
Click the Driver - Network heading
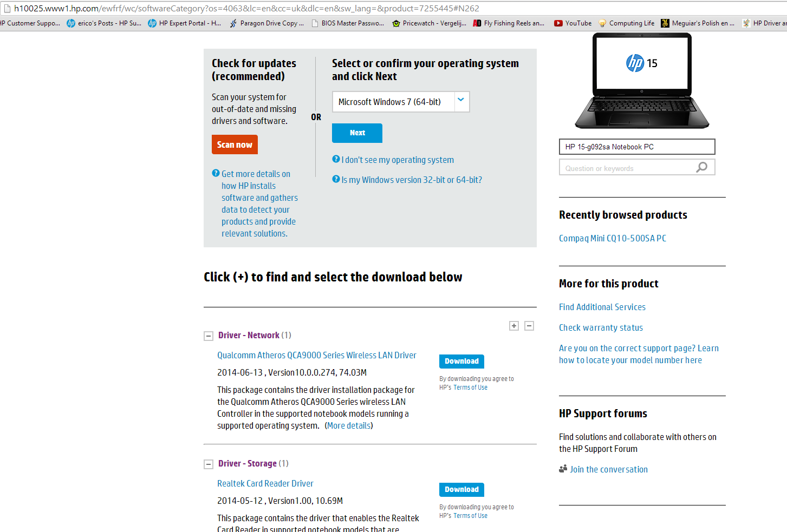pos(249,335)
